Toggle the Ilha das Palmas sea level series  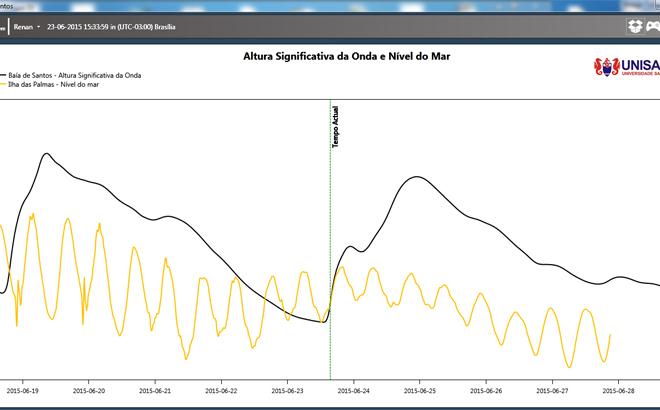click(x=56, y=84)
